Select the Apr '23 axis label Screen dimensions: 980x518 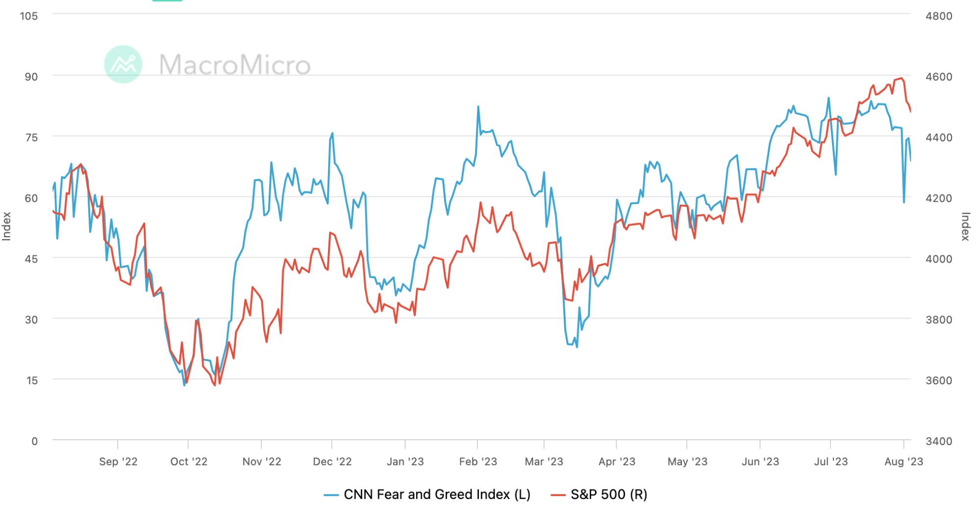[617, 462]
